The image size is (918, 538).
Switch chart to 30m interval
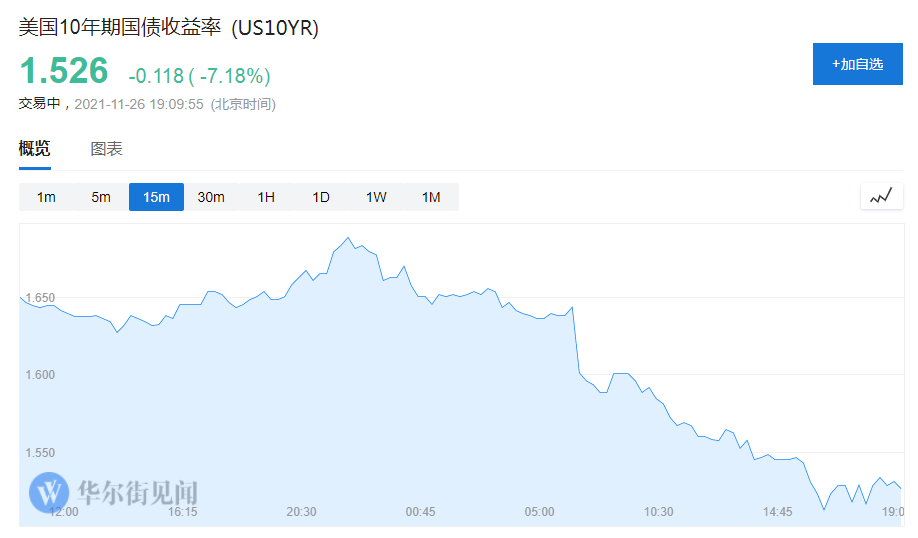[x=211, y=197]
